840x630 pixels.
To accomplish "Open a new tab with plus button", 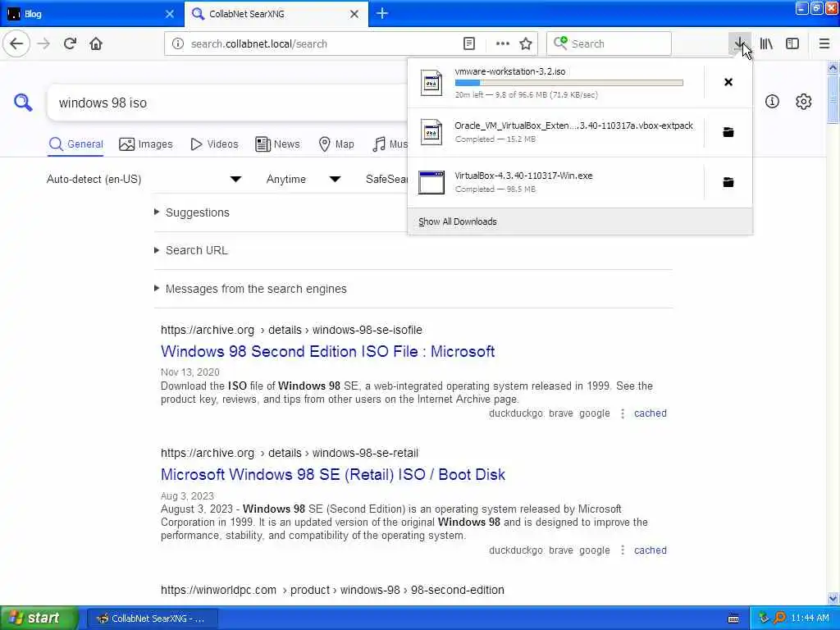I will [x=382, y=13].
